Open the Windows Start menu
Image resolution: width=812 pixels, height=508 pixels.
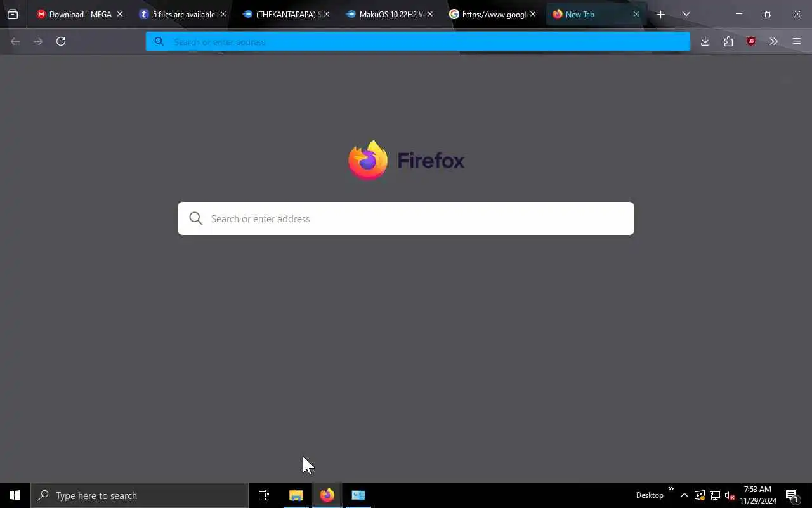15,495
